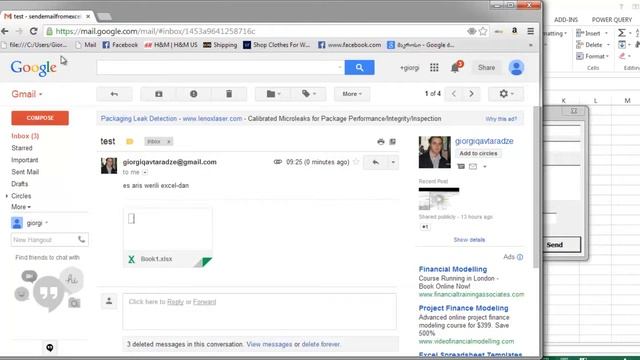
Task: Click the blue search button
Action: (359, 67)
